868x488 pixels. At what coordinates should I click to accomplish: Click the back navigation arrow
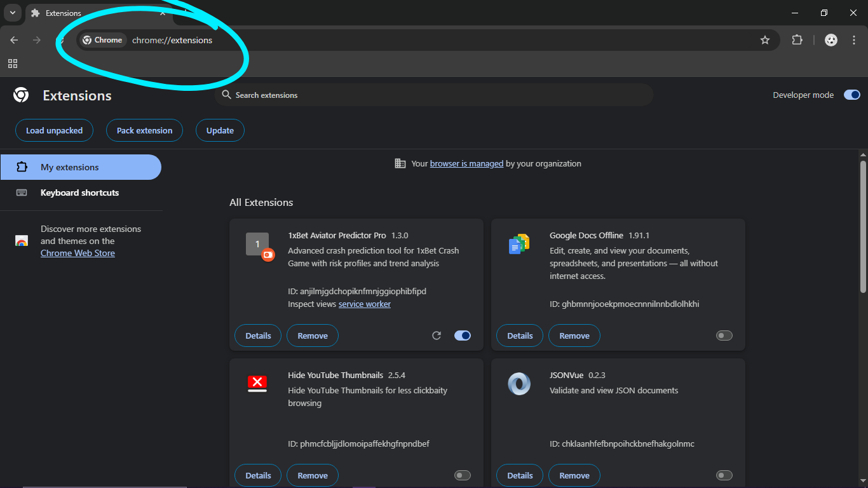14,40
